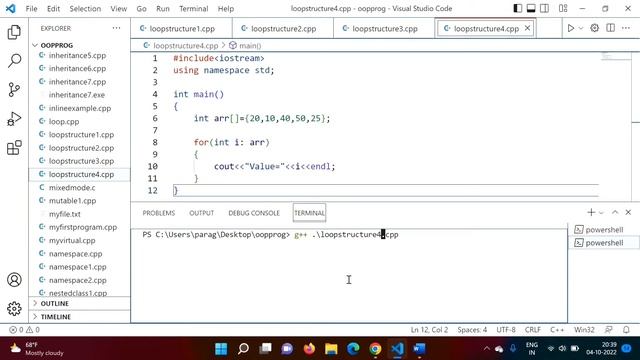Open Customize Layout icon in title bar

(x=563, y=8)
